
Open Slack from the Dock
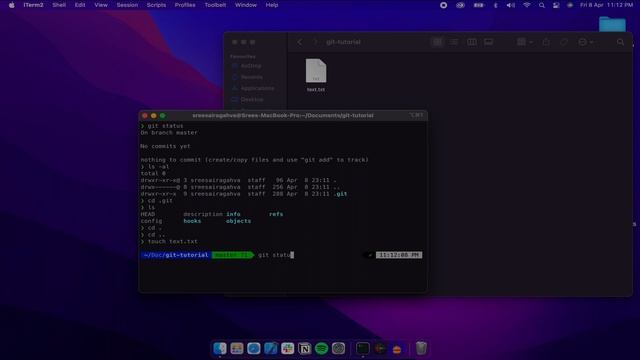[x=287, y=349]
